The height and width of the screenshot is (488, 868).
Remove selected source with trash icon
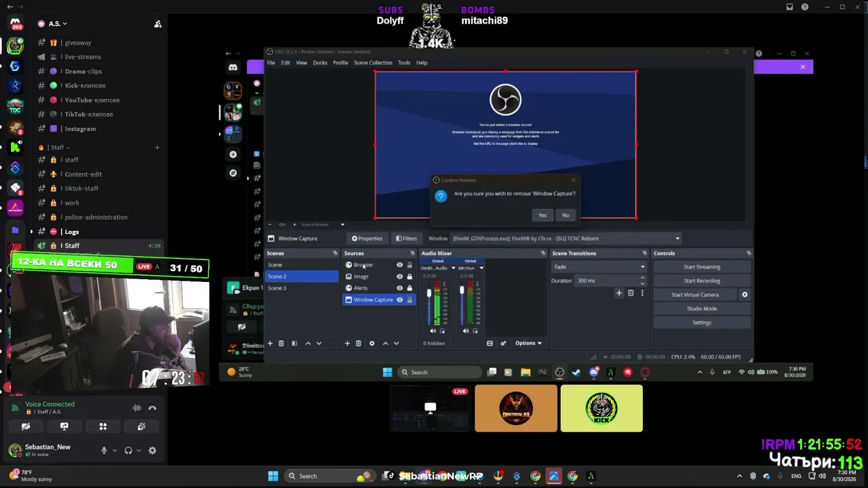point(359,344)
